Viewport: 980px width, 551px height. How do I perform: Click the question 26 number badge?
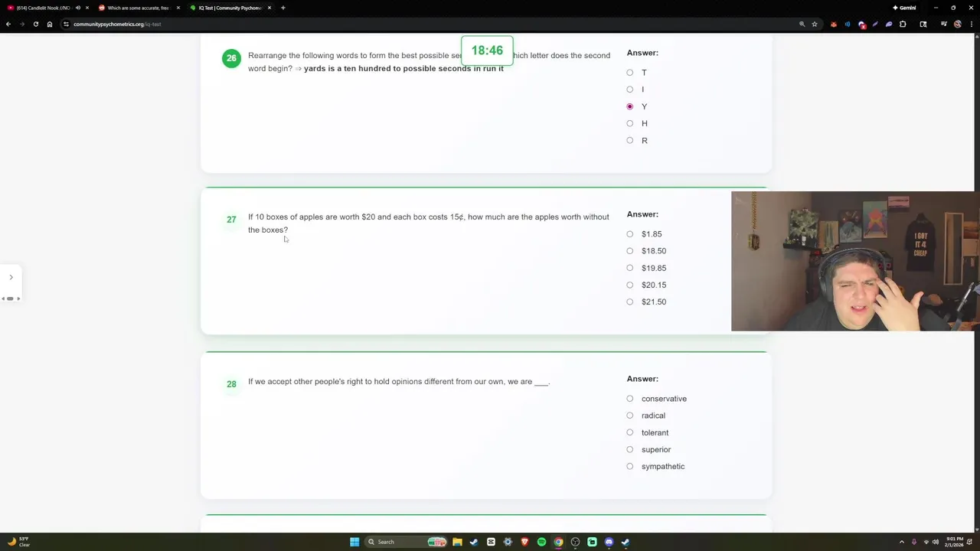point(231,58)
